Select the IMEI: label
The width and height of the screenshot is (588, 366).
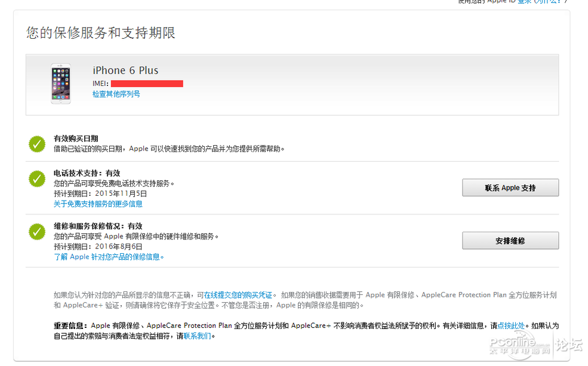click(x=100, y=84)
